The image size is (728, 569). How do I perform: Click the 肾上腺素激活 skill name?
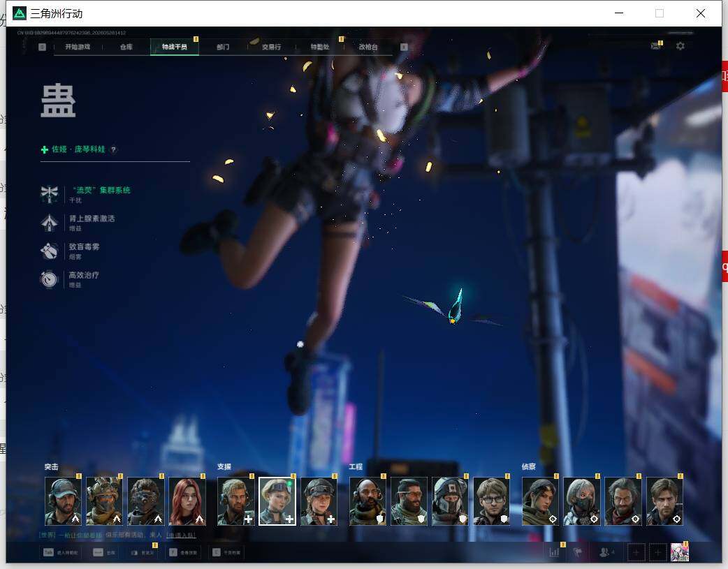click(92, 218)
